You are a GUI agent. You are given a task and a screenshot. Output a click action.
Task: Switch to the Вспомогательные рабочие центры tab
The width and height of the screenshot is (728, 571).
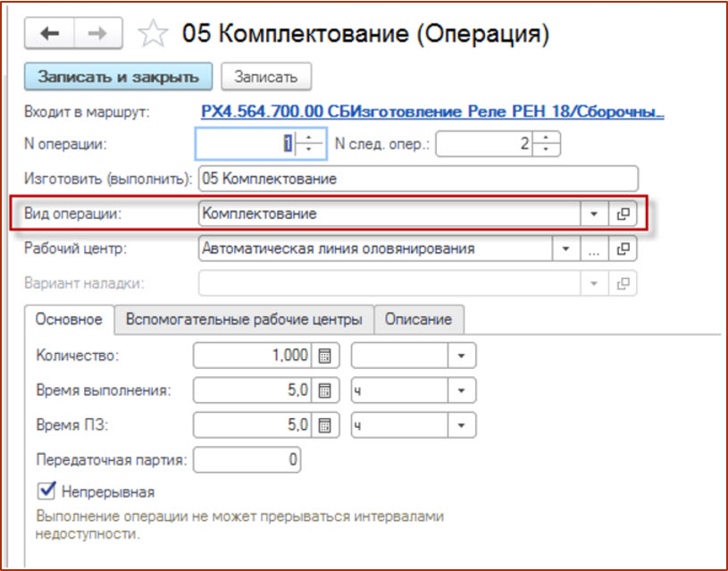pos(244,319)
